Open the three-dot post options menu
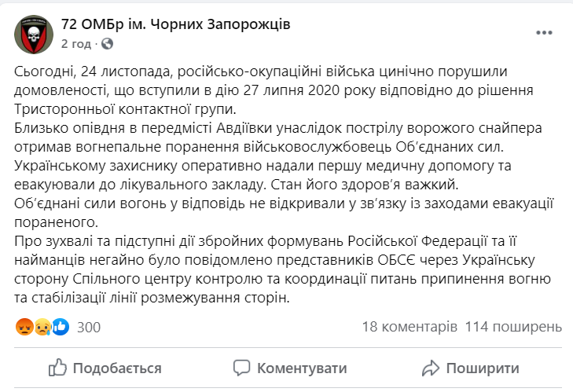 point(545,32)
